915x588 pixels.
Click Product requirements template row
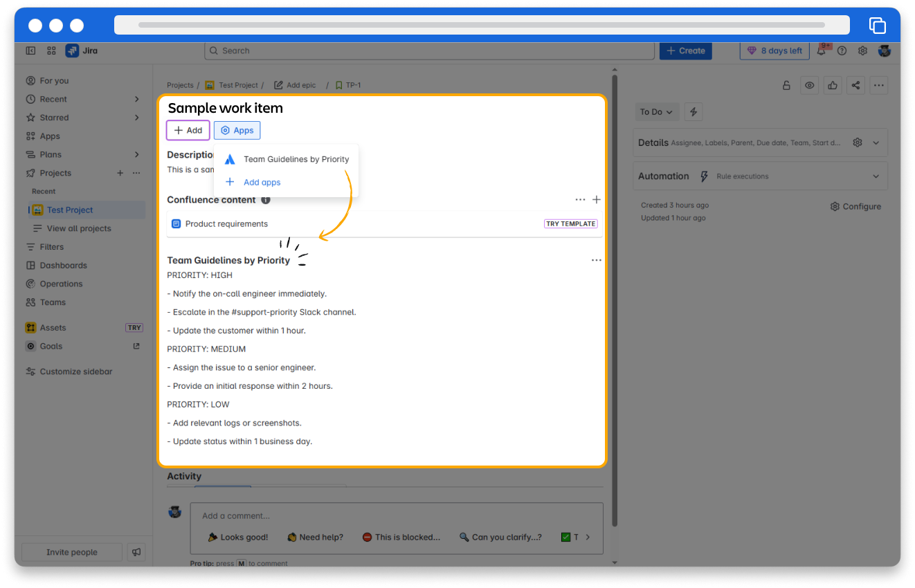pyautogui.click(x=384, y=223)
